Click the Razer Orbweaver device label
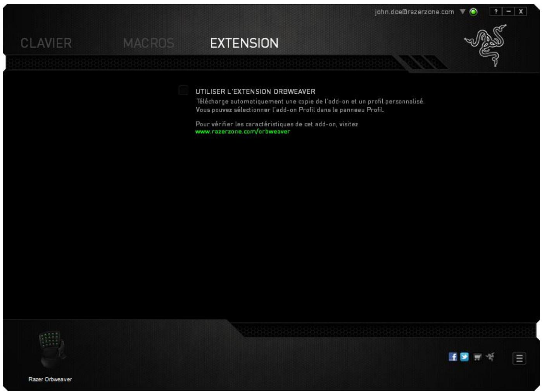Viewport: 542px width, 392px height. click(50, 379)
